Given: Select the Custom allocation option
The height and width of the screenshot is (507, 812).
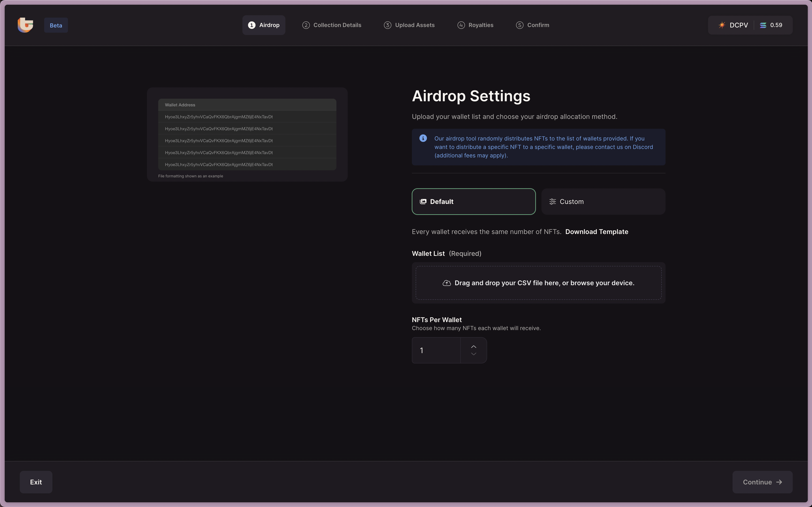Looking at the screenshot, I should pos(603,202).
